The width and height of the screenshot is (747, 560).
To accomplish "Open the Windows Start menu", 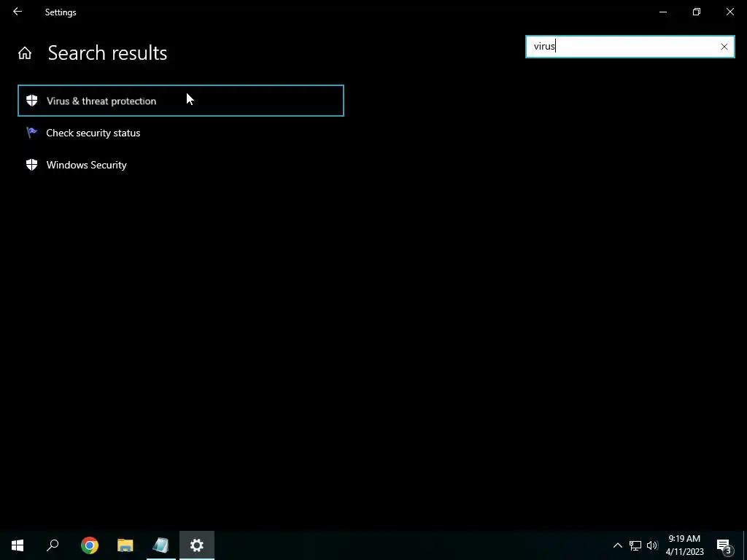I will [x=18, y=545].
